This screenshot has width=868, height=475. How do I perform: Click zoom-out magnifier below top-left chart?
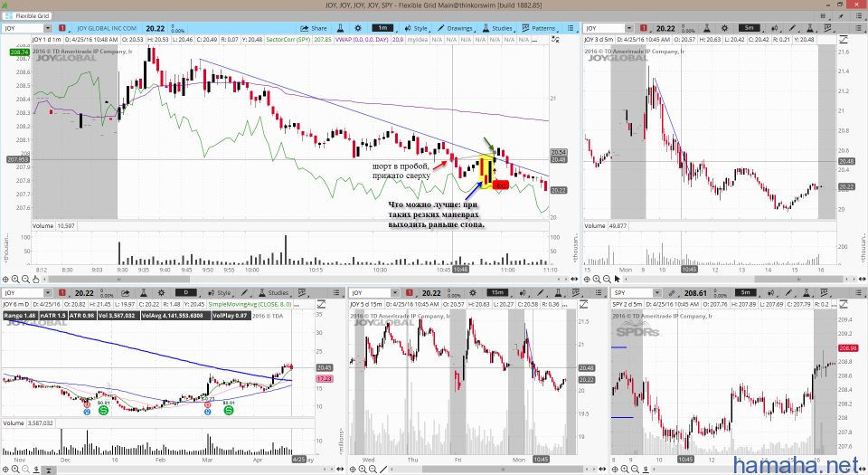[25, 279]
